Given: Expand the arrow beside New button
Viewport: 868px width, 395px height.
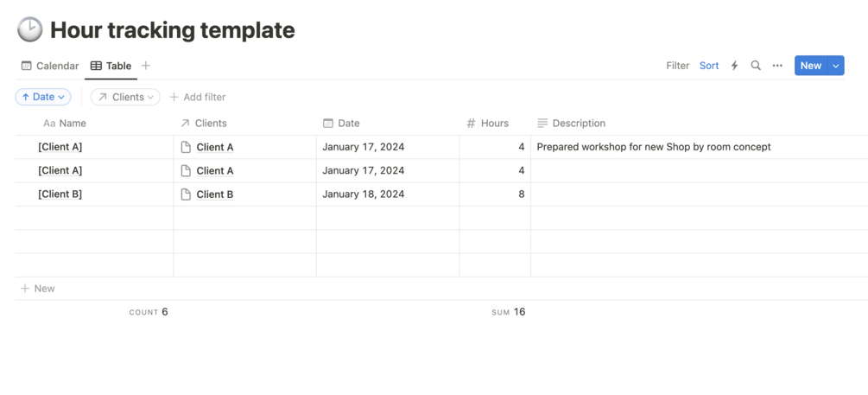Looking at the screenshot, I should [x=835, y=66].
